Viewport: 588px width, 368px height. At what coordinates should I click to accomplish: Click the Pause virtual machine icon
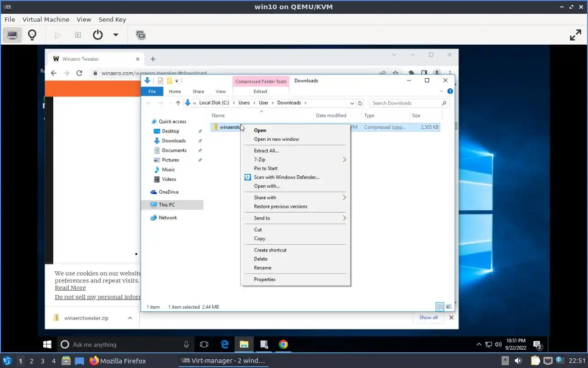[x=78, y=35]
